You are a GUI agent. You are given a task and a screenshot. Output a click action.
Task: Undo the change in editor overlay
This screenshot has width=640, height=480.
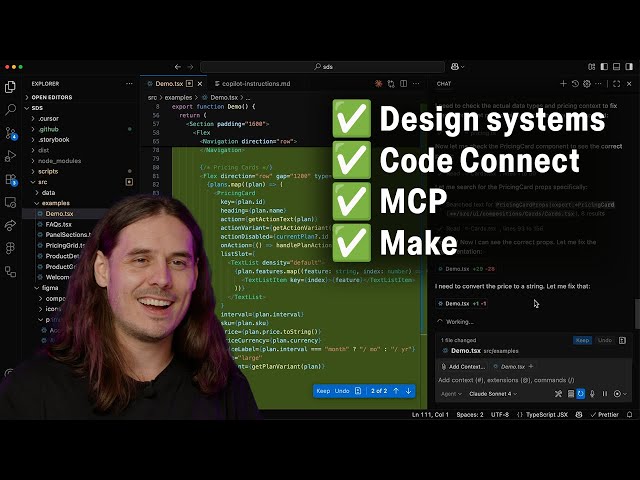click(x=342, y=391)
